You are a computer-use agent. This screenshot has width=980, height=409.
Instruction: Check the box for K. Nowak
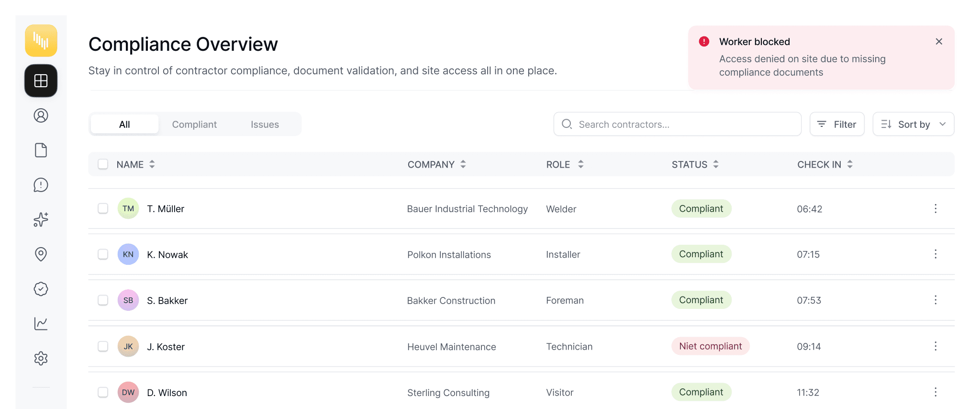(103, 254)
